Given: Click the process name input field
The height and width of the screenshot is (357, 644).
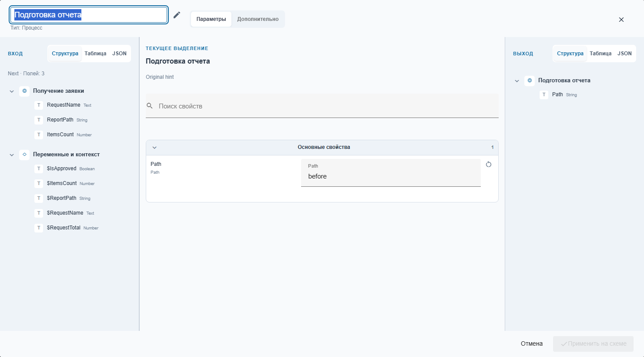Looking at the screenshot, I should click(x=89, y=15).
